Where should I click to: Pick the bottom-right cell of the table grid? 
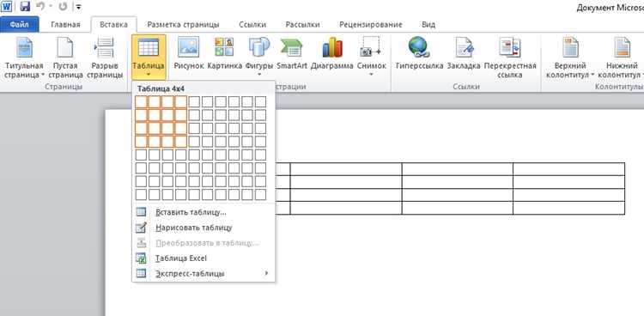[x=260, y=194]
